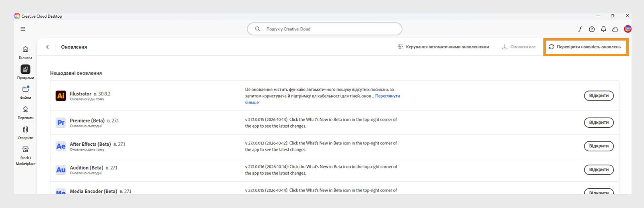Screen dimensions: 644x208
Task: Select the Illustrator в. 30.8.2 title
Action: click(x=90, y=94)
